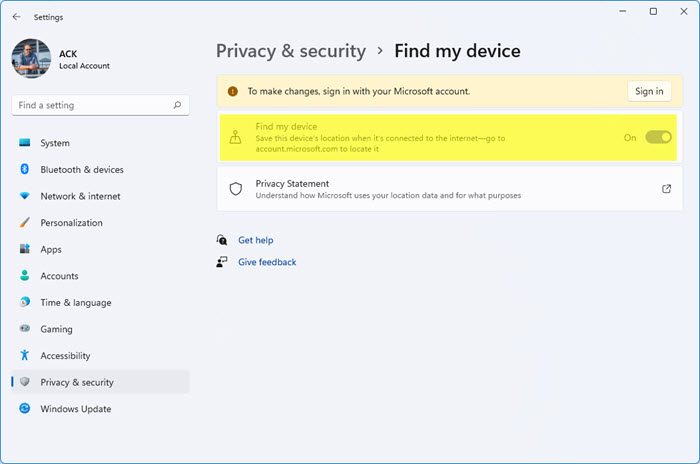
Task: Minimize the Settings window
Action: tap(623, 11)
